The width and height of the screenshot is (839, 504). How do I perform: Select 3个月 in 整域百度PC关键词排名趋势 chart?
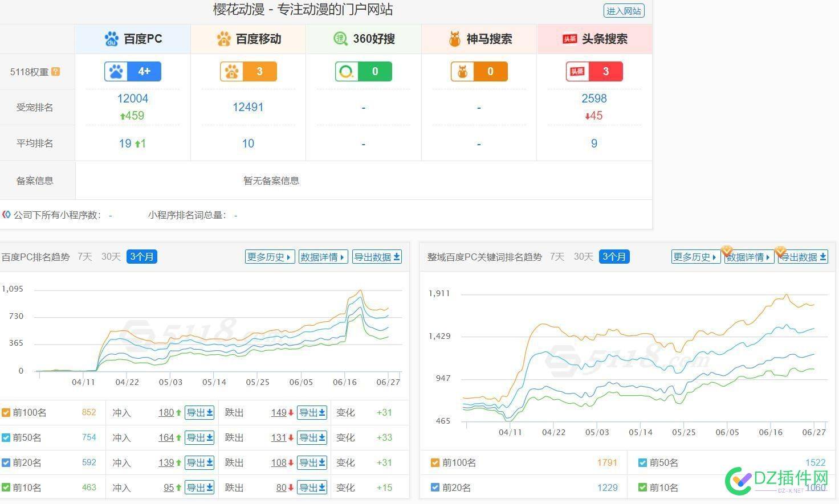614,257
